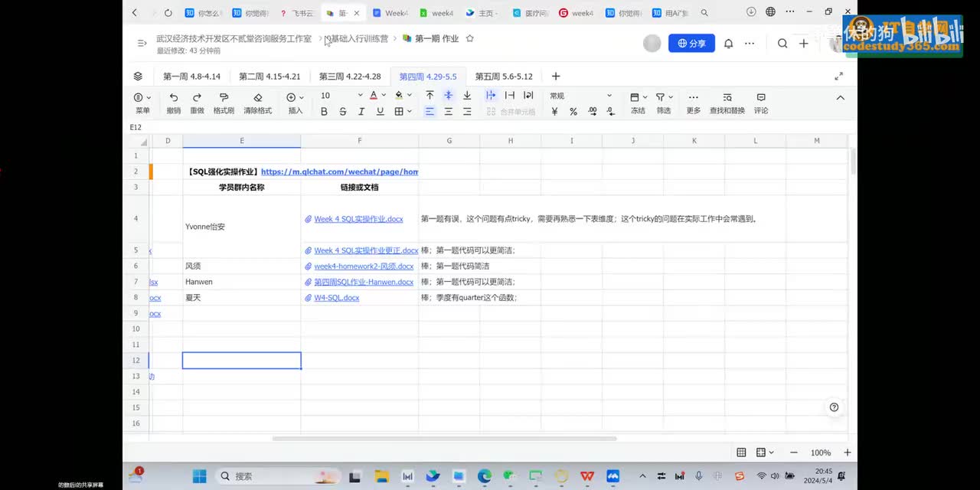Screen dimensions: 980x490
Task: Apply currency ¥ format
Action: pos(555,112)
